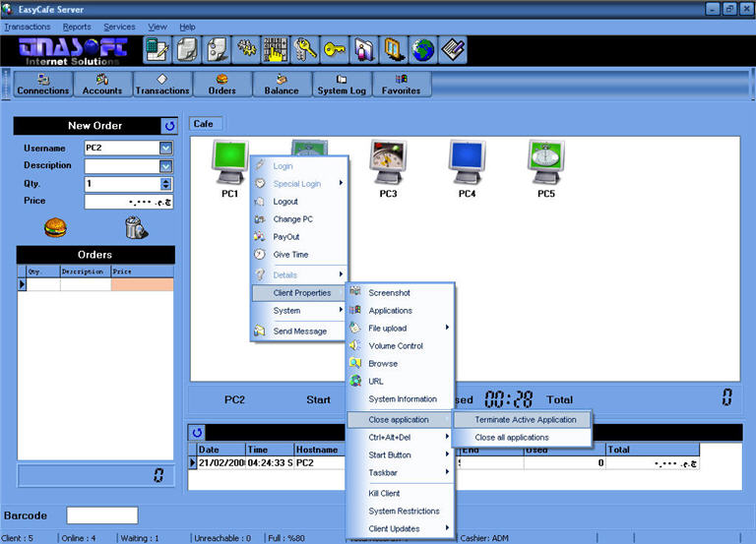Click the Total column header in the session table

653,450
